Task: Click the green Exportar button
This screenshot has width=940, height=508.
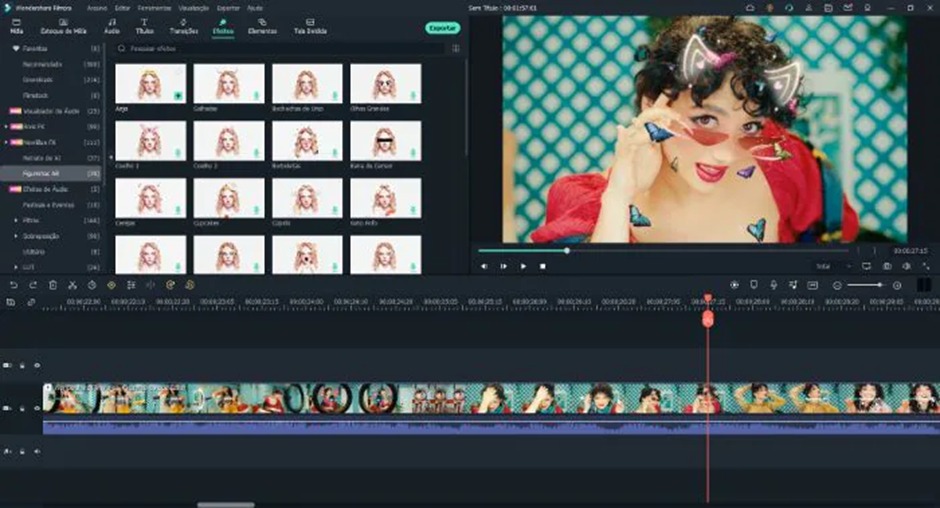Action: point(442,28)
